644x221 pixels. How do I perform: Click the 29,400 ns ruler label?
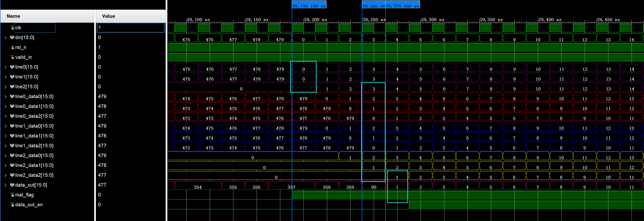(550, 19)
